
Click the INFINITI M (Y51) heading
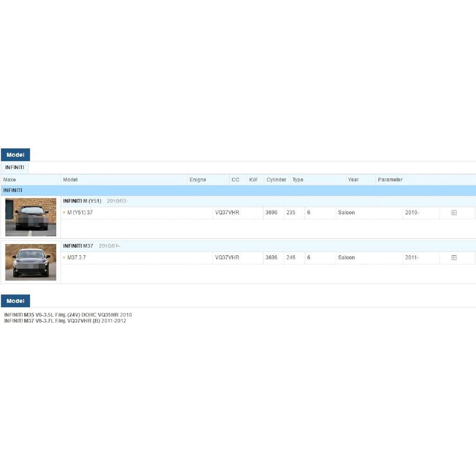[x=82, y=201]
